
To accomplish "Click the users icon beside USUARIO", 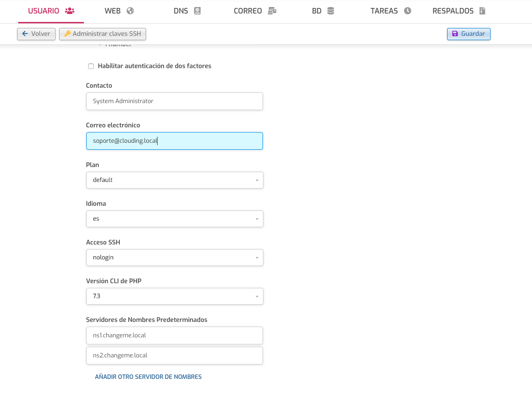I will tap(69, 11).
